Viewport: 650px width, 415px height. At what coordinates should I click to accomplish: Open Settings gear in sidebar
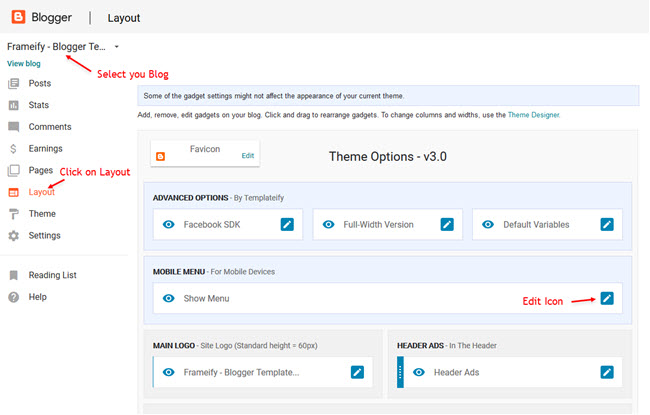click(x=14, y=235)
